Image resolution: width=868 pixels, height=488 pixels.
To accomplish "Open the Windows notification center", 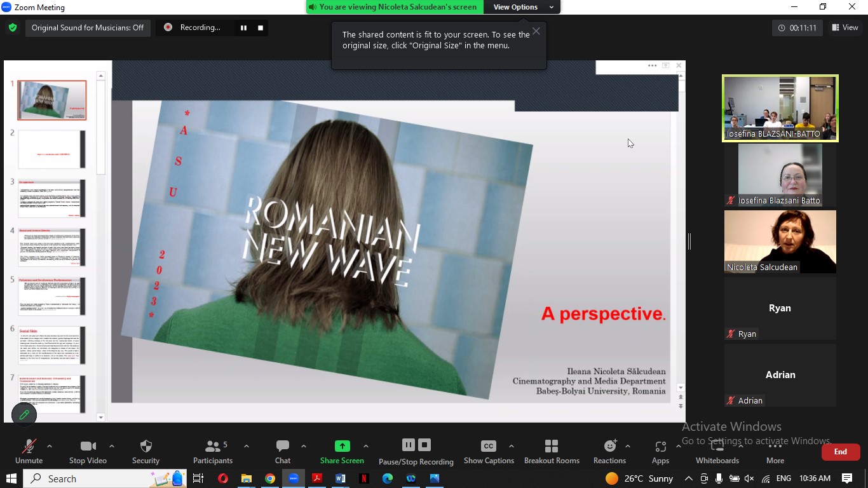I will pos(847,478).
